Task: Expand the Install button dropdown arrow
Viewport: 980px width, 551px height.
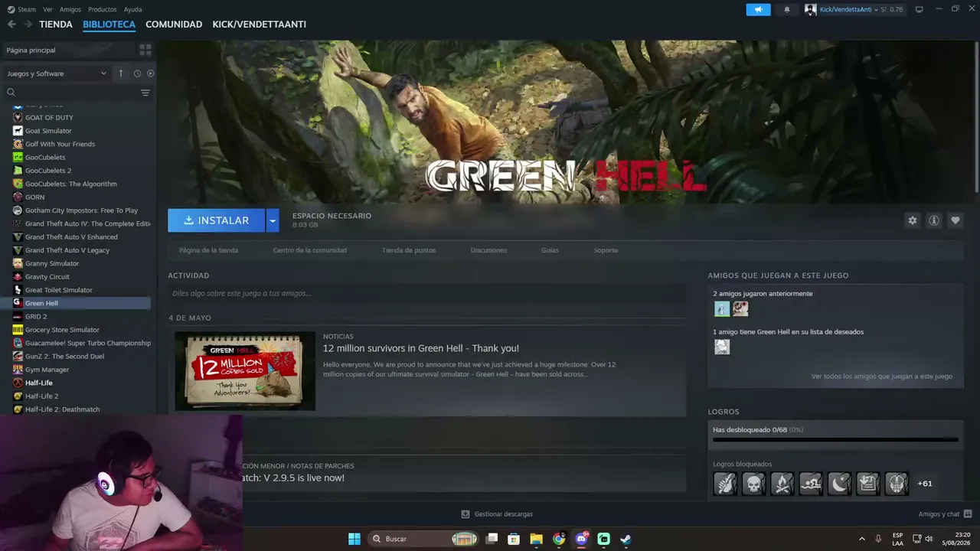Action: point(272,220)
